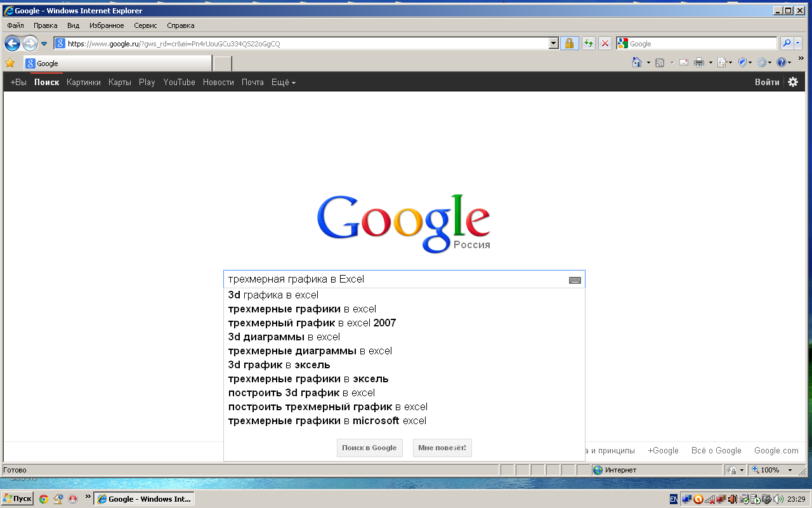The width and height of the screenshot is (812, 508).
Task: Select suggestion 'построить 3d график в excel'
Action: (x=404, y=392)
